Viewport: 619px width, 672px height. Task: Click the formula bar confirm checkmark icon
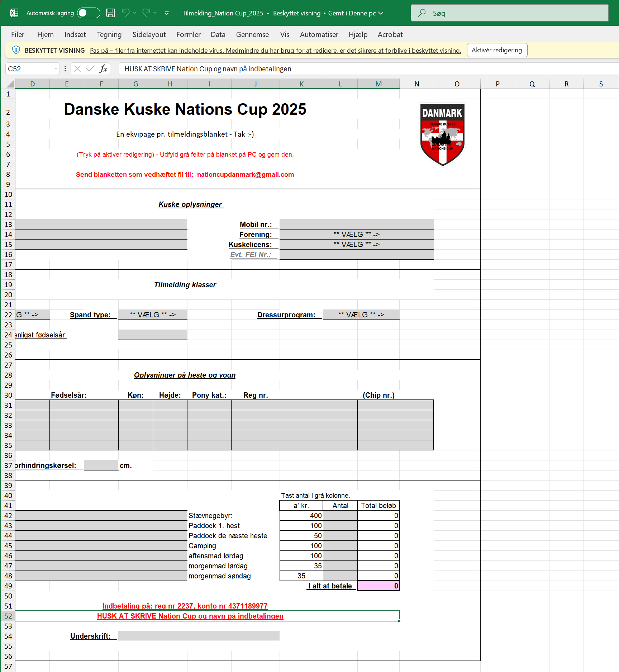(90, 68)
